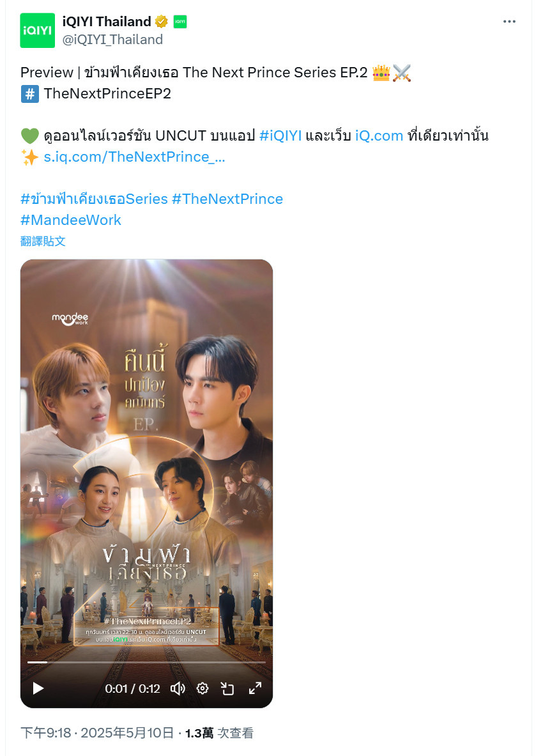The height and width of the screenshot is (756, 536).
Task: Seek along the video progress bar
Action: [x=146, y=663]
